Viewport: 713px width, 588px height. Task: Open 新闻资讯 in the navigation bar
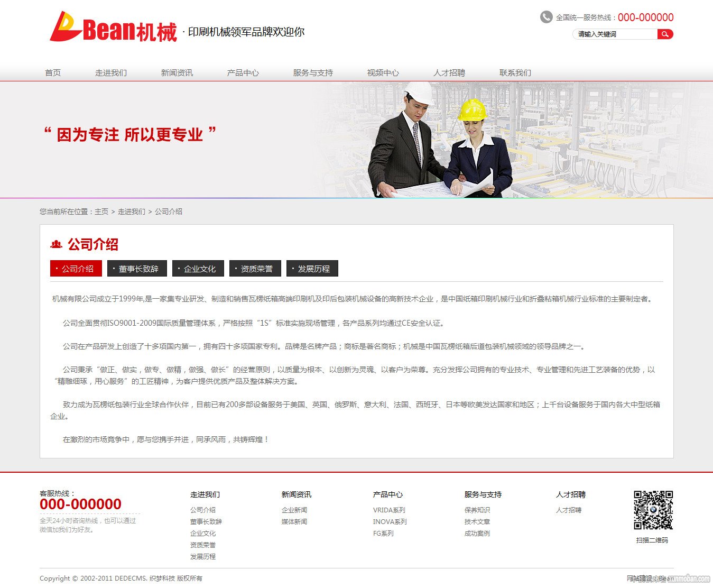pyautogui.click(x=177, y=73)
